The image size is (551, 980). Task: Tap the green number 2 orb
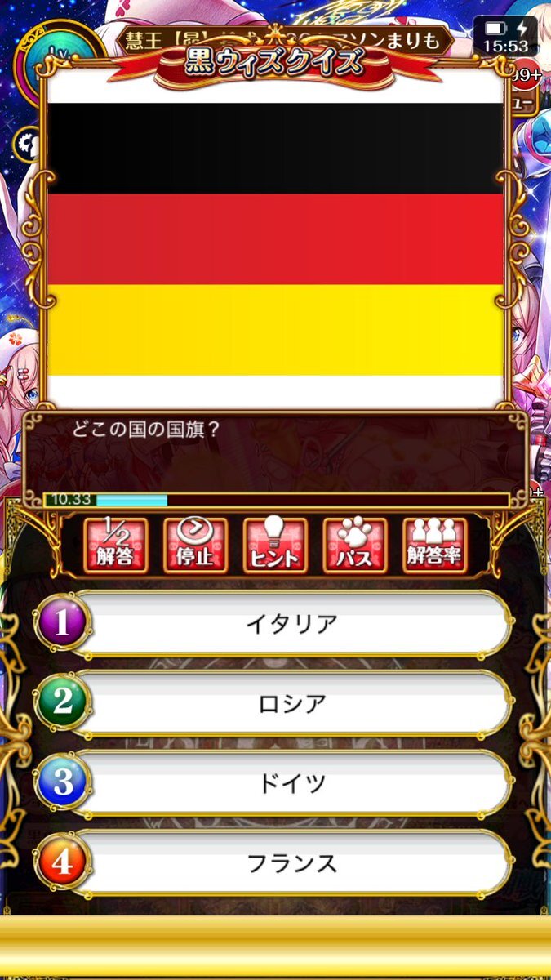[x=63, y=704]
